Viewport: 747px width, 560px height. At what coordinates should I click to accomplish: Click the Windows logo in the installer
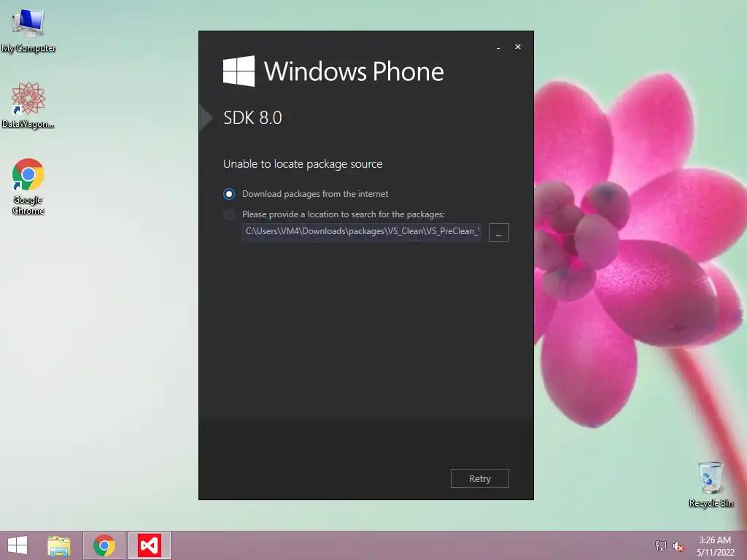tap(239, 71)
